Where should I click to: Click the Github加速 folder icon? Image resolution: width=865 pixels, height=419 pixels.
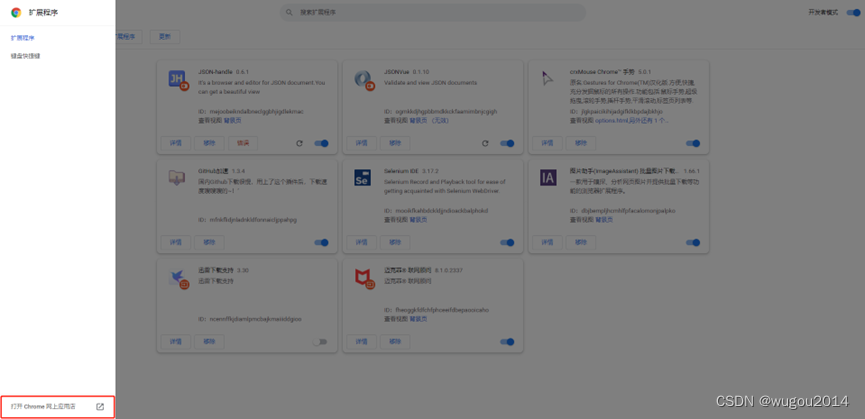(177, 178)
